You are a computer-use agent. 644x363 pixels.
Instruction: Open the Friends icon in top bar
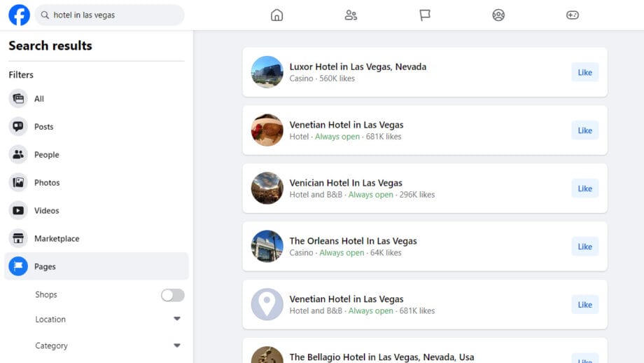[x=351, y=15]
